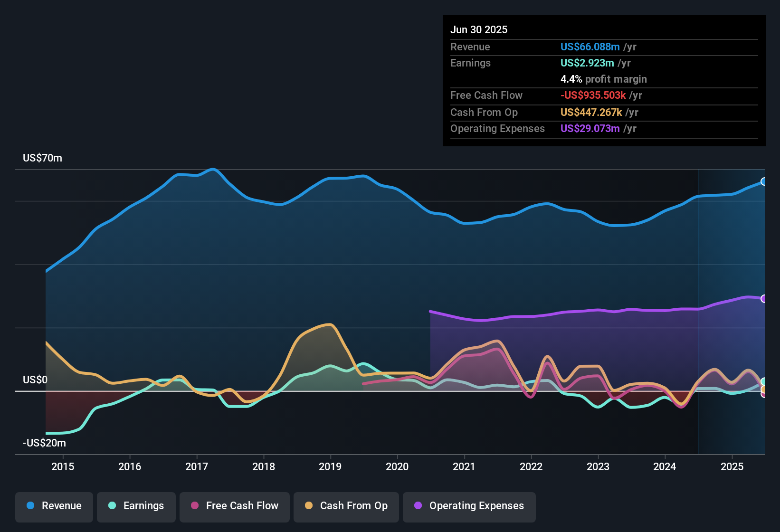The image size is (780, 532).
Task: Click the US$0 y-axis label
Action: [35, 380]
